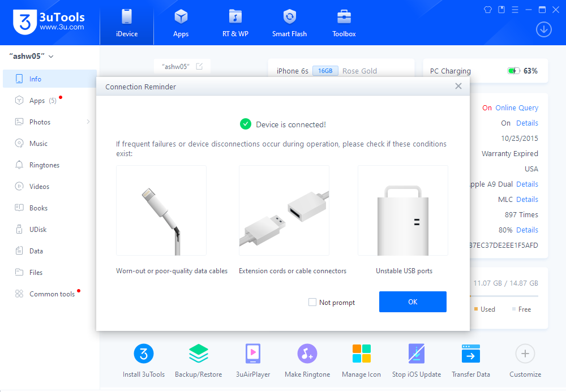
Task: Open Make Ringtone tool
Action: (x=307, y=360)
